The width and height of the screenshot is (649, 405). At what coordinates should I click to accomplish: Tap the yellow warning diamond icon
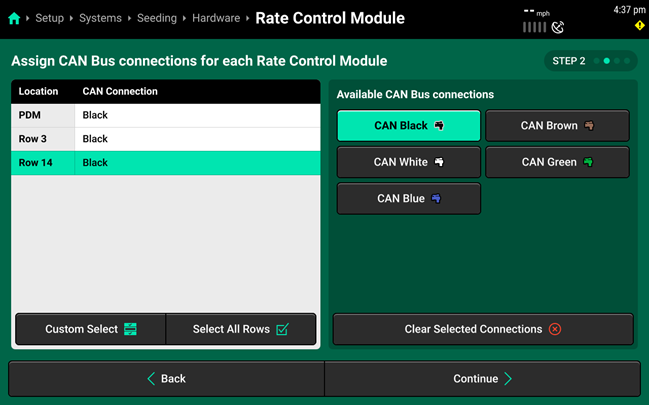point(639,26)
